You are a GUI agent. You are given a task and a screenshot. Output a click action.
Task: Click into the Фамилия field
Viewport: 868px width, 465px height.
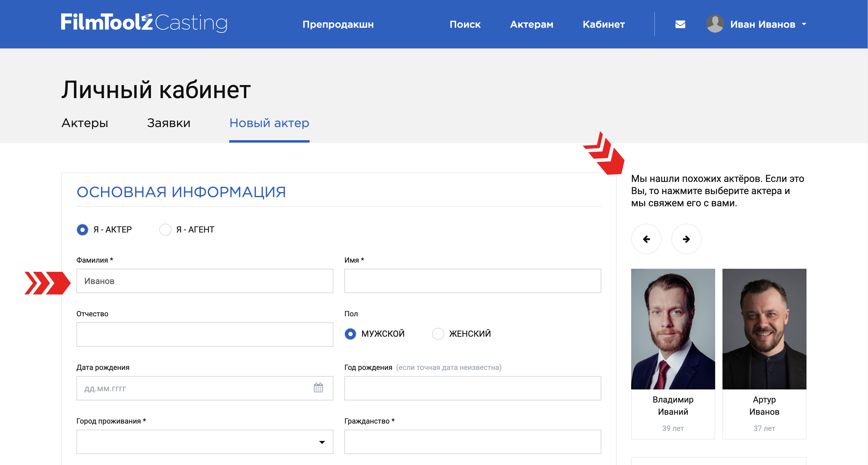205,281
